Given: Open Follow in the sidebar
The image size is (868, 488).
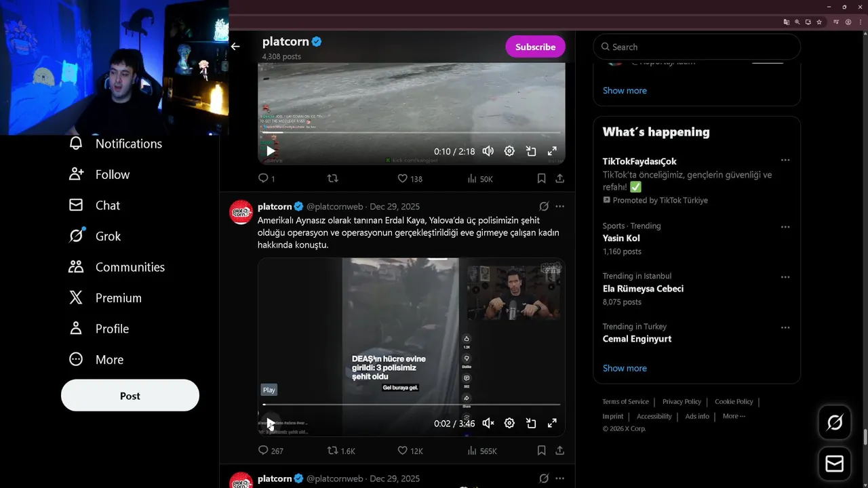Looking at the screenshot, I should 99,174.
